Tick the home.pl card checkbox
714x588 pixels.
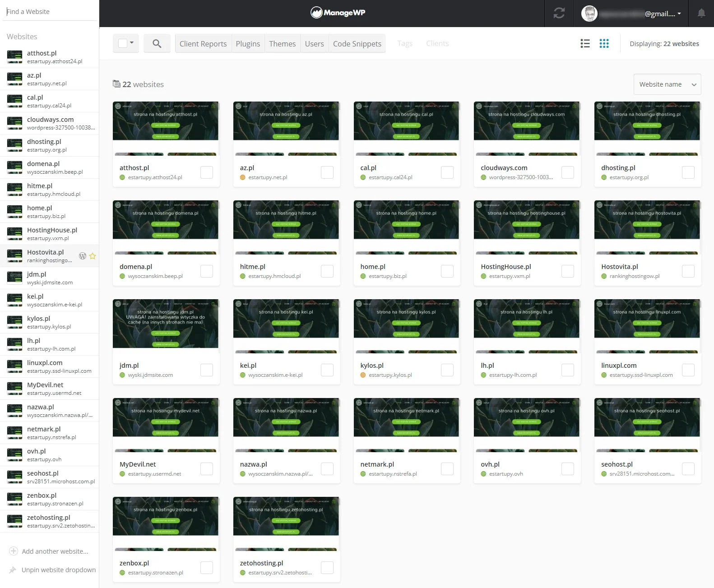point(447,271)
